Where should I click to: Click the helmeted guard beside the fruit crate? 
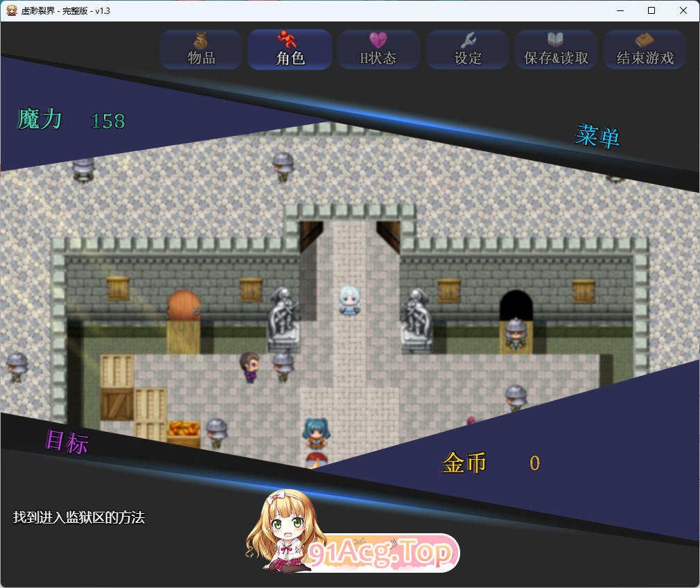tap(217, 433)
